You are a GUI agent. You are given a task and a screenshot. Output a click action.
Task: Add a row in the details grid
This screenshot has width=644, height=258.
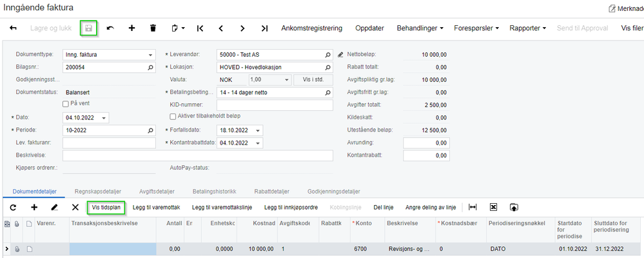[x=34, y=208]
